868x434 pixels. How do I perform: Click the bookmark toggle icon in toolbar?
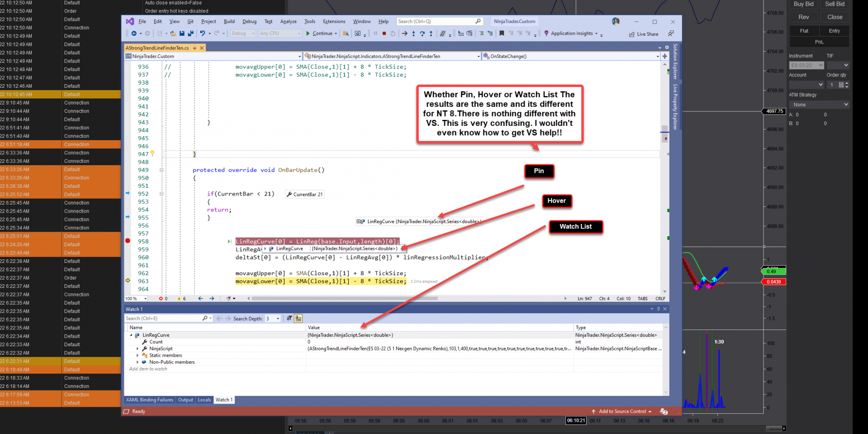tap(501, 33)
